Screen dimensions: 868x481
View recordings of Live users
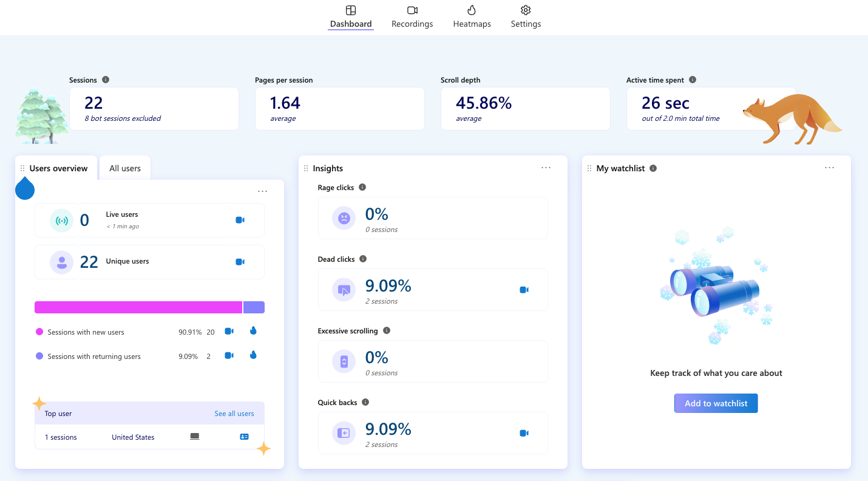(240, 220)
